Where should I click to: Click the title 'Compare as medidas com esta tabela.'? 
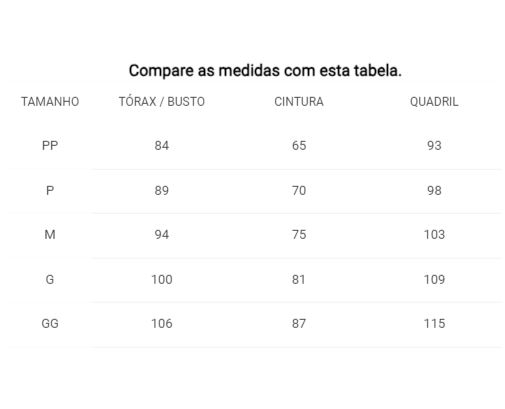point(265,71)
